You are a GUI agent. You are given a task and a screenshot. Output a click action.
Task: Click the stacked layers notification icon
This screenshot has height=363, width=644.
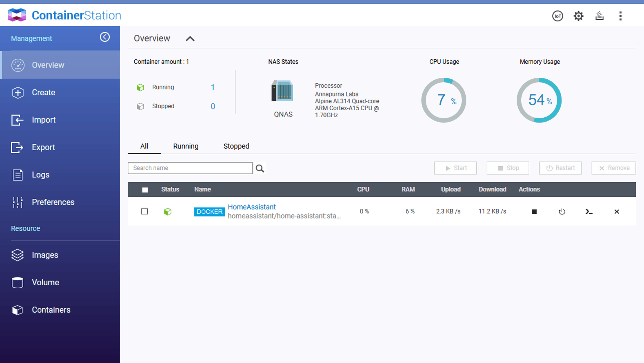tap(599, 16)
